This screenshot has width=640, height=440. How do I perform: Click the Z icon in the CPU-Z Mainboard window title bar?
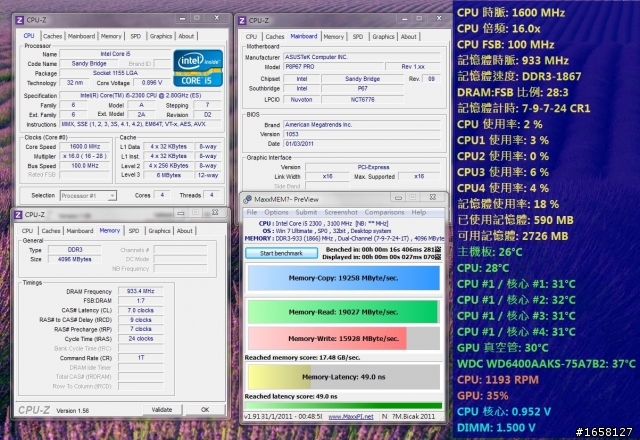pyautogui.click(x=242, y=20)
